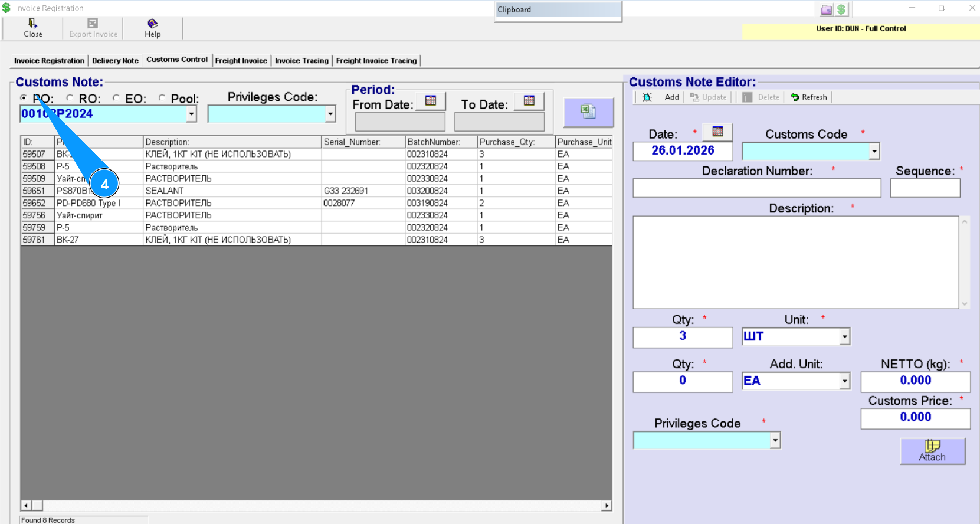Open the From Date calendar picker

(431, 101)
